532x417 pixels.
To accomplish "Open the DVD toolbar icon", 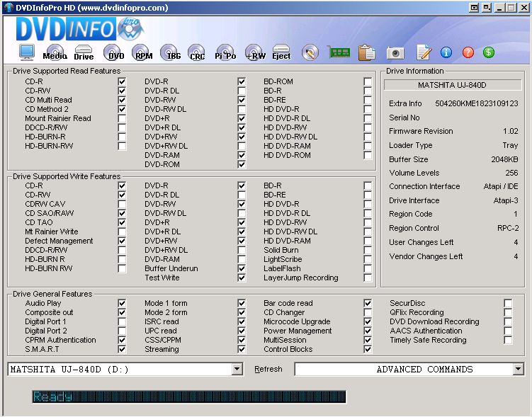I will [x=114, y=52].
